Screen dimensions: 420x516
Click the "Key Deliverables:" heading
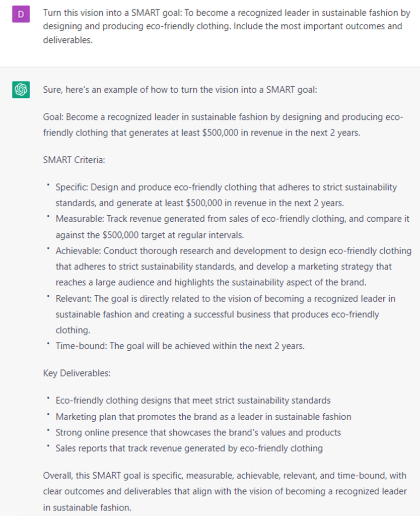[x=76, y=373]
